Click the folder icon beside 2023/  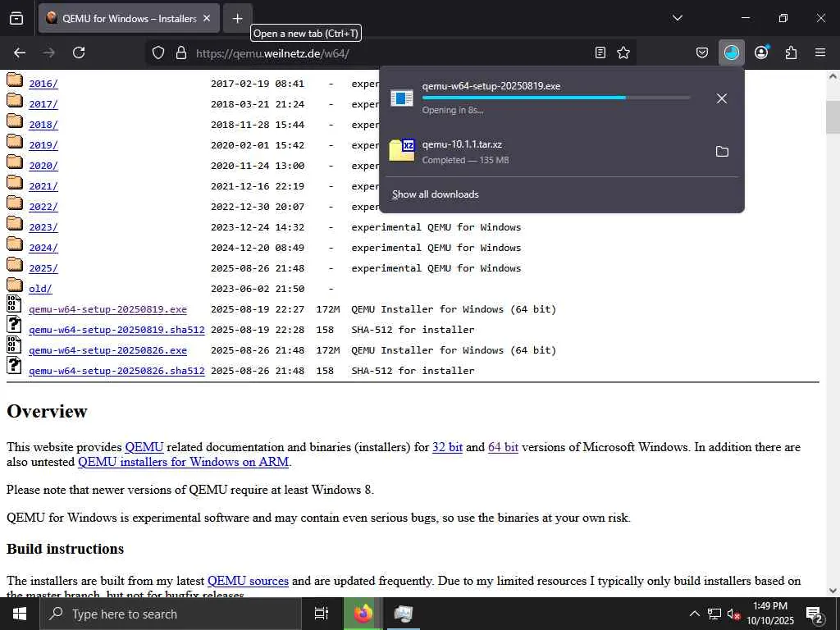point(15,223)
